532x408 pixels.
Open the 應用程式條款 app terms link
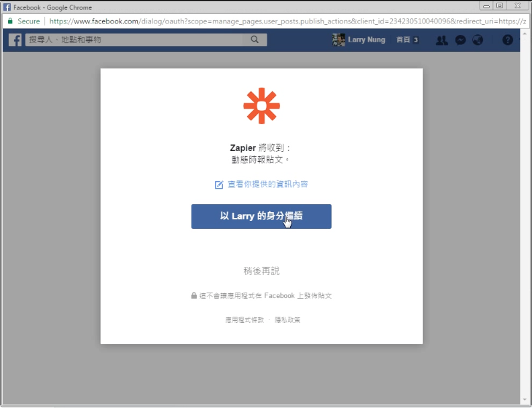[x=245, y=320]
